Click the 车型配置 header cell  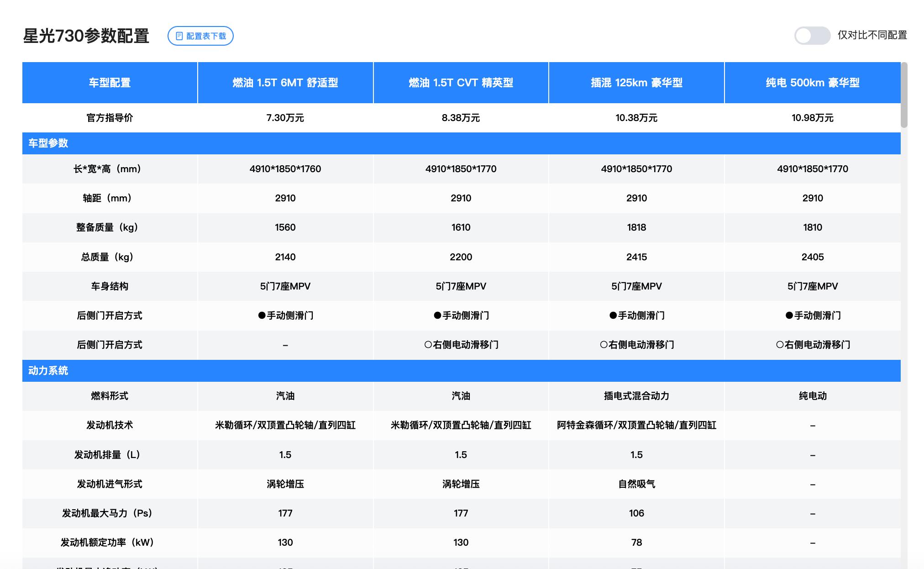(110, 83)
